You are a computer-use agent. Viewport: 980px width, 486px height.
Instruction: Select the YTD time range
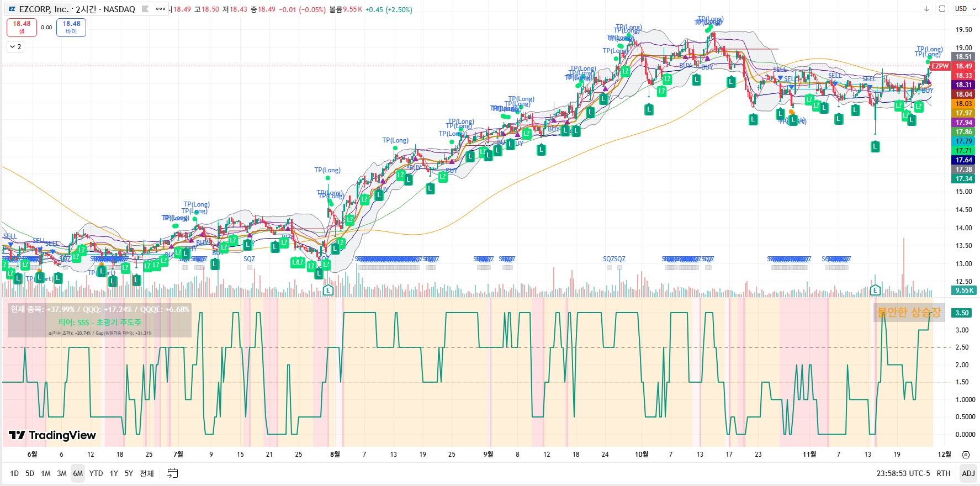pos(96,473)
